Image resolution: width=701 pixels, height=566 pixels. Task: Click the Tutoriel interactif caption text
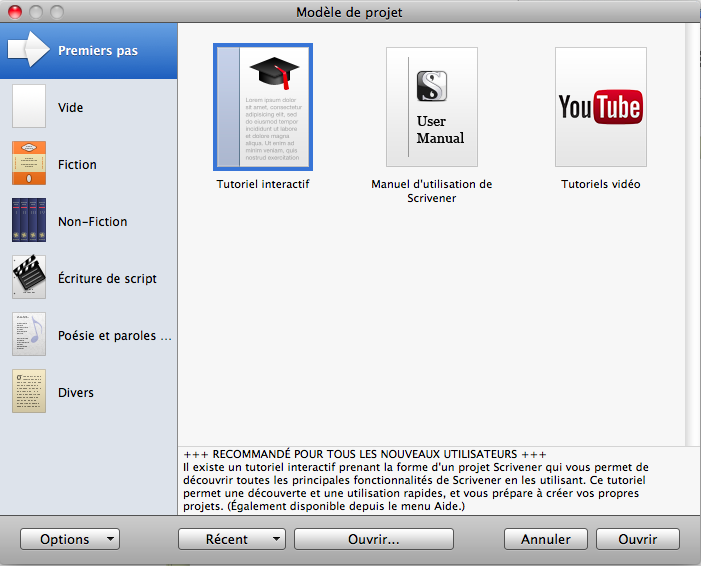[263, 184]
